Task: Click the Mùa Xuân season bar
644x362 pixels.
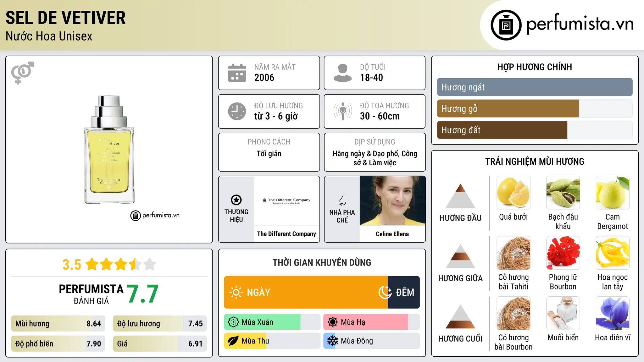Action: (x=272, y=322)
